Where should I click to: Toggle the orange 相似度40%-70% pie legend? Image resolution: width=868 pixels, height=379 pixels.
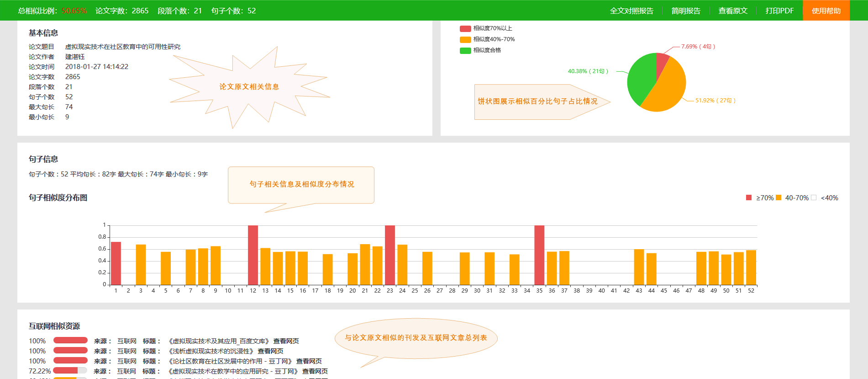(465, 39)
